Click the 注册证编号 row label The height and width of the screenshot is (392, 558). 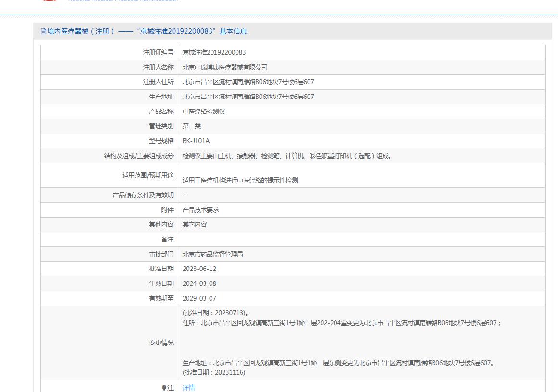[x=158, y=53]
